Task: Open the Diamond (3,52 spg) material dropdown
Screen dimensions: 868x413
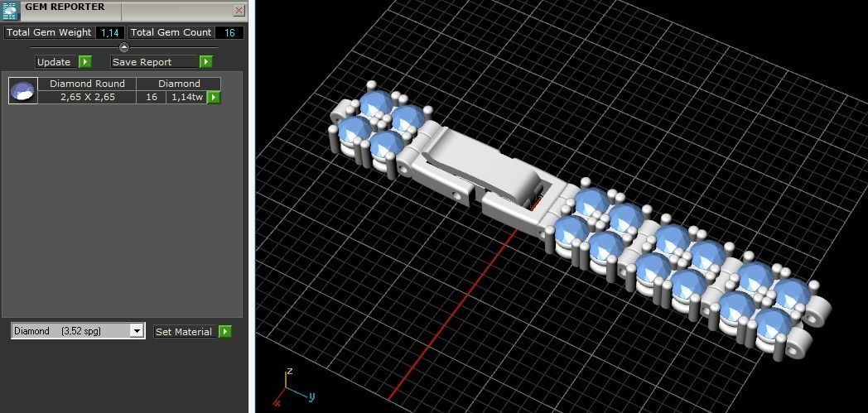Action: tap(136, 330)
